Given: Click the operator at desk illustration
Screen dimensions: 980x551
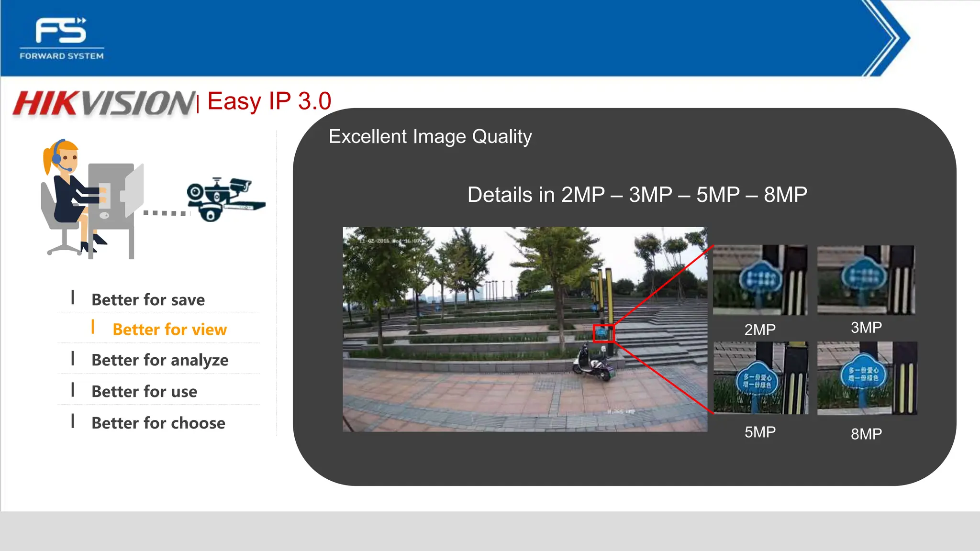Looking at the screenshot, I should [x=92, y=198].
